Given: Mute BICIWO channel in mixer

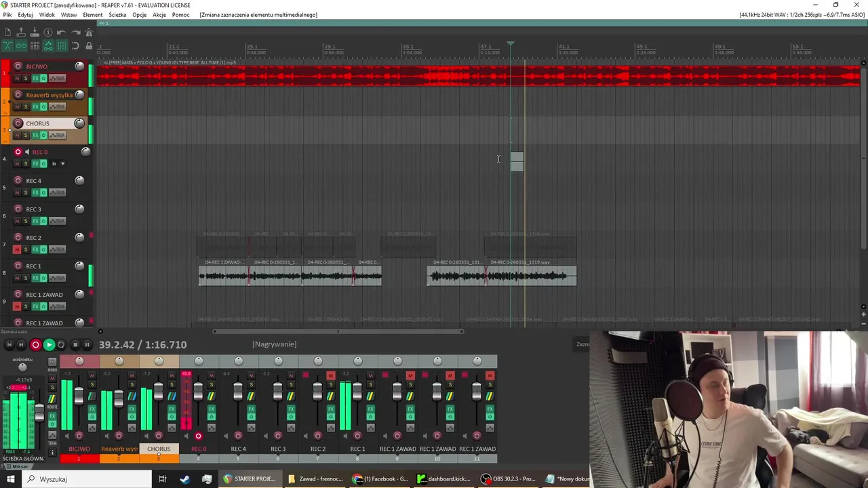Looking at the screenshot, I should click(92, 375).
